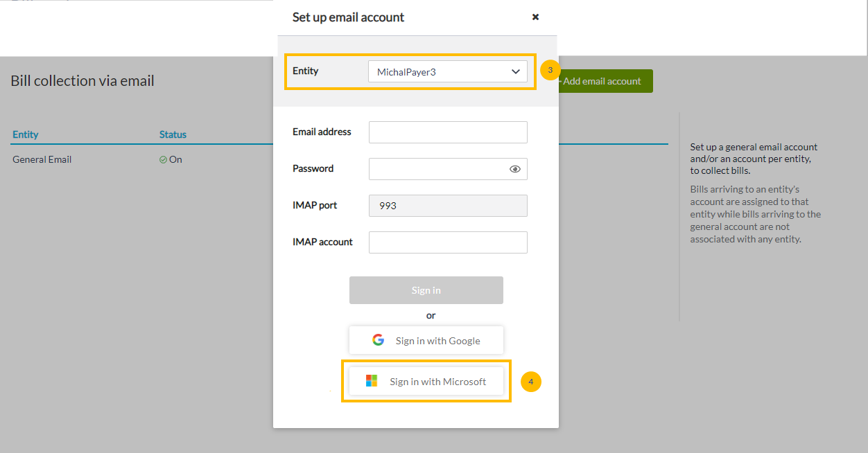Select the General Email row entry
The image size is (868, 453).
click(x=42, y=159)
